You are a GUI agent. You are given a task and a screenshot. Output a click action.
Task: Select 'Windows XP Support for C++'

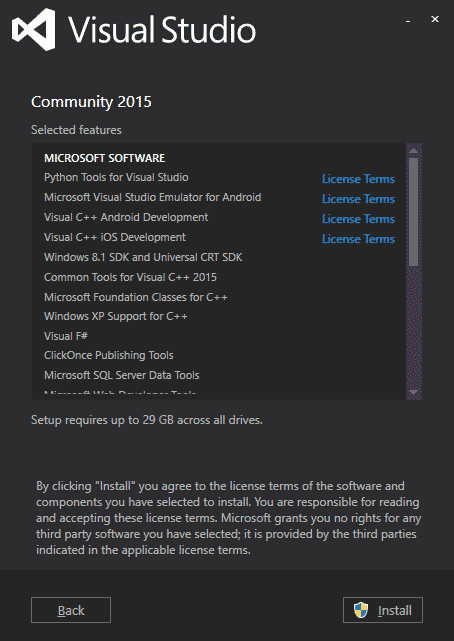tap(116, 316)
